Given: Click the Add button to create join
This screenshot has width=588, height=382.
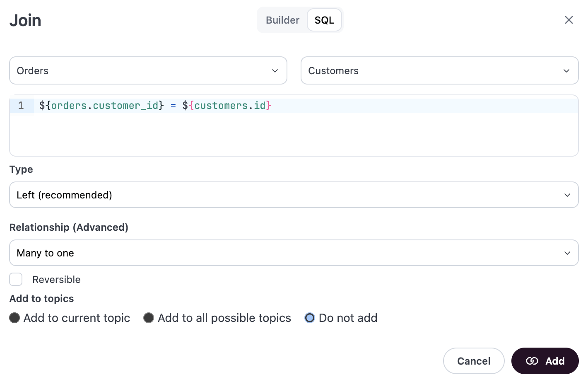Looking at the screenshot, I should (x=545, y=361).
